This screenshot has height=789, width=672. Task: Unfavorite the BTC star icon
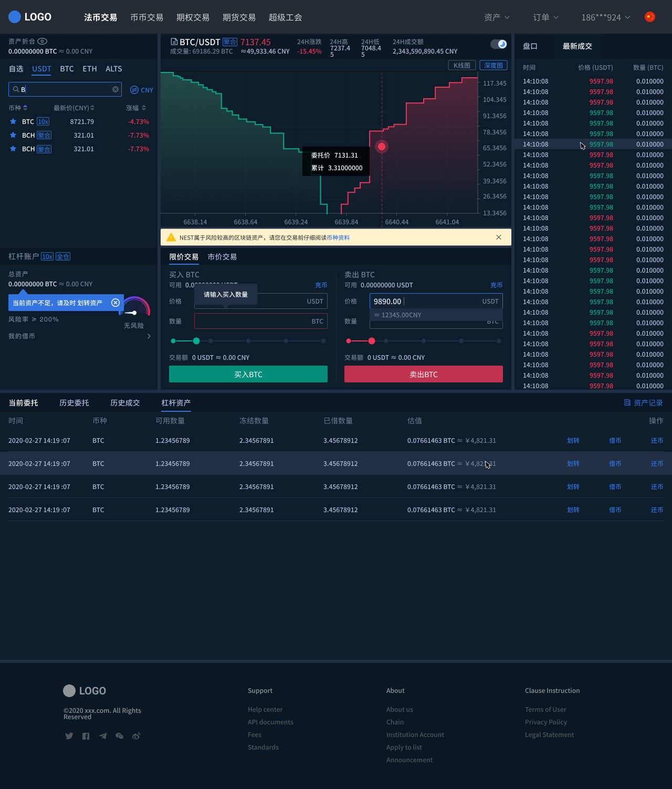(x=13, y=121)
